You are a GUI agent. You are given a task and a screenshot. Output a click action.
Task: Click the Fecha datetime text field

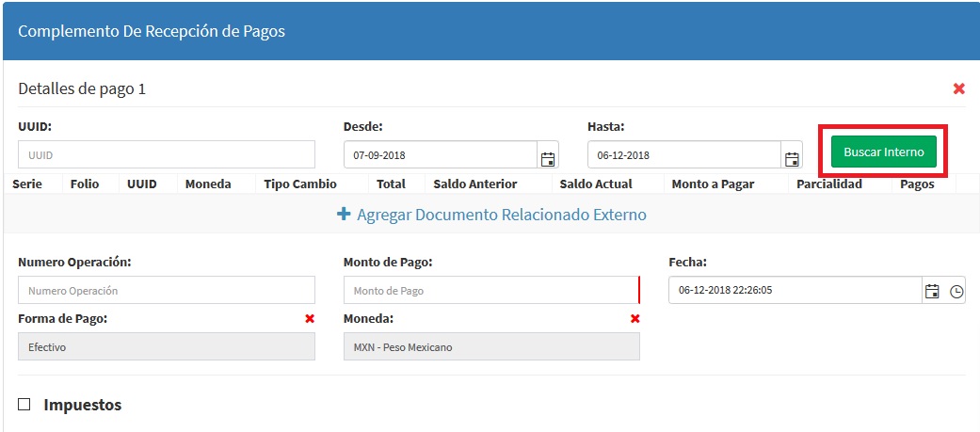click(x=794, y=291)
